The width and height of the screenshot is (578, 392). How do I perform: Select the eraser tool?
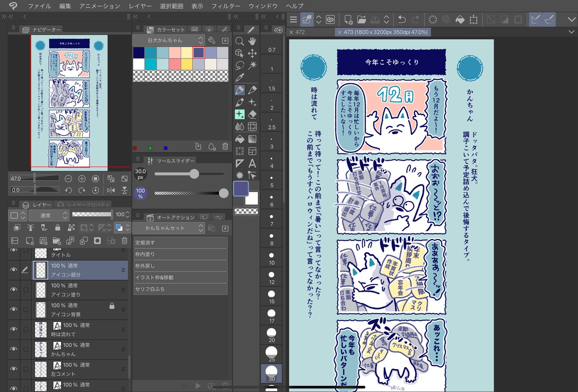coord(252,114)
